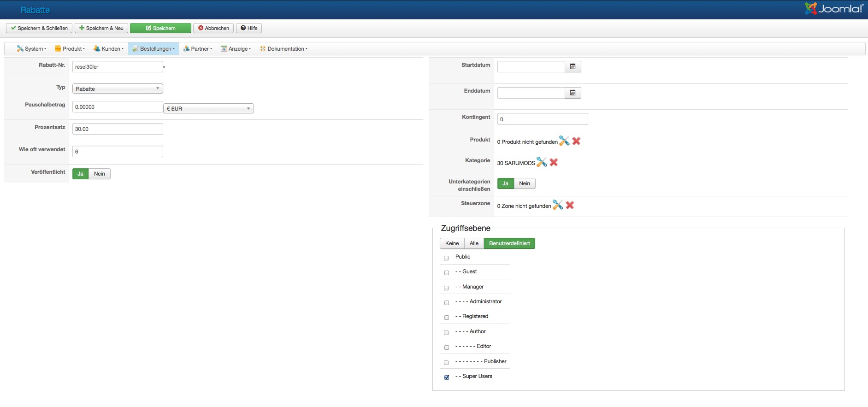Click Speichern & Neu button

(x=101, y=28)
